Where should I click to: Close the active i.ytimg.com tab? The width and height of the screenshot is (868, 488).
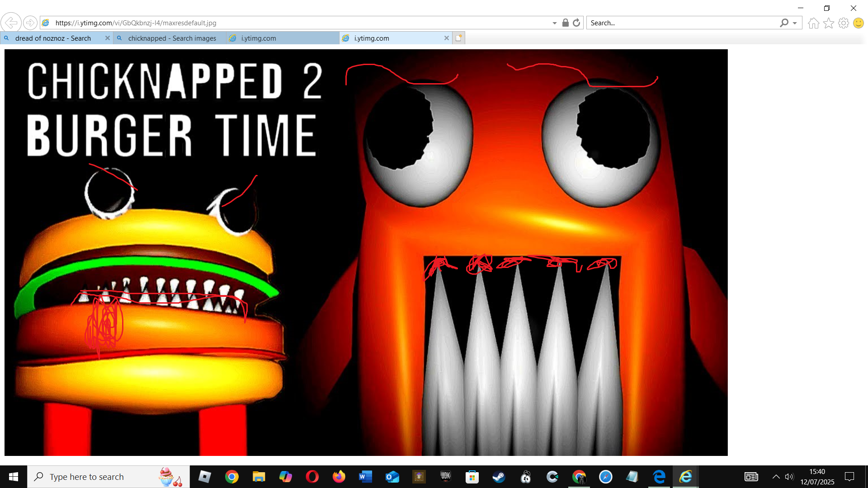pyautogui.click(x=447, y=38)
